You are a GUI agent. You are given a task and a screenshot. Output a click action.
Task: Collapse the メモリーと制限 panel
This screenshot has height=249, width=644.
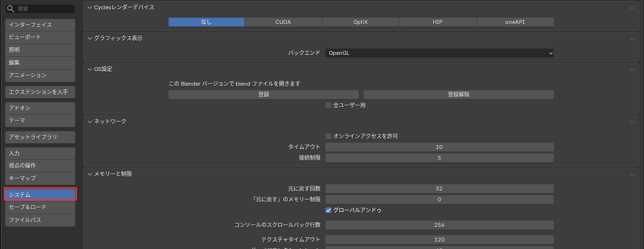[90, 174]
